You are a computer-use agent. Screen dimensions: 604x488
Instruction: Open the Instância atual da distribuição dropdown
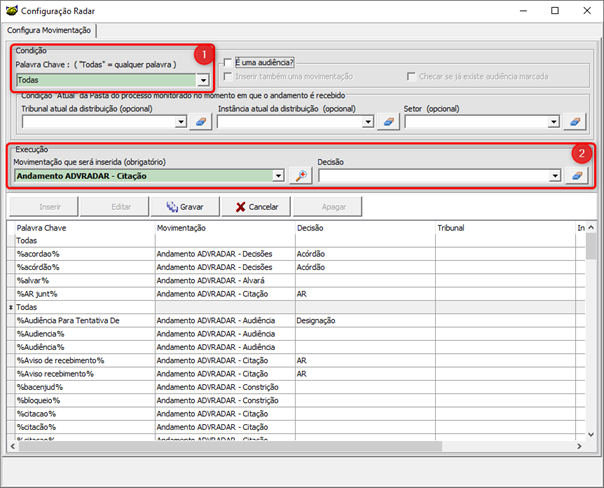(368, 122)
